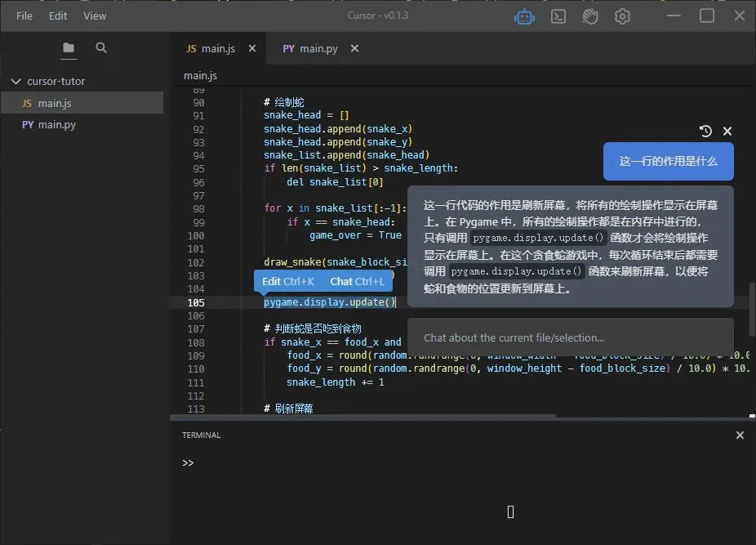Screen dimensions: 756x545
Task: Open search with magnifier icon
Action: tap(101, 48)
